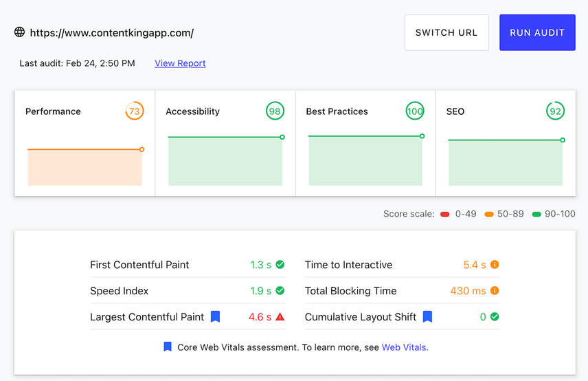
Task: Select the SEO trend chart
Action: (506, 162)
